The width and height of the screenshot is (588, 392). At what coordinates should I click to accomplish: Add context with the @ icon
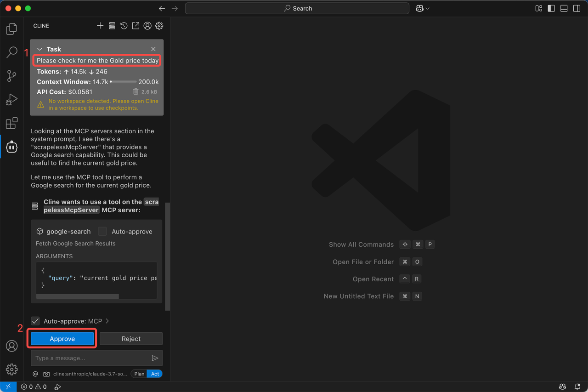pos(35,374)
